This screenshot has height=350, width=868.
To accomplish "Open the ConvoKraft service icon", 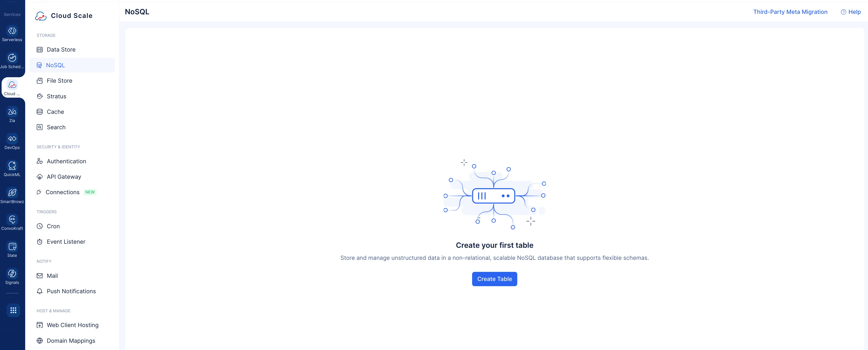I will (x=12, y=220).
